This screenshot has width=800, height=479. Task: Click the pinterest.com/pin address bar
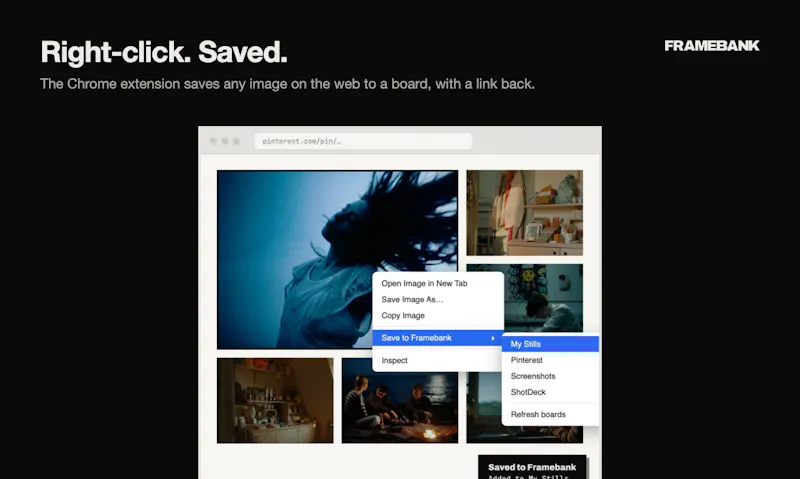point(363,141)
